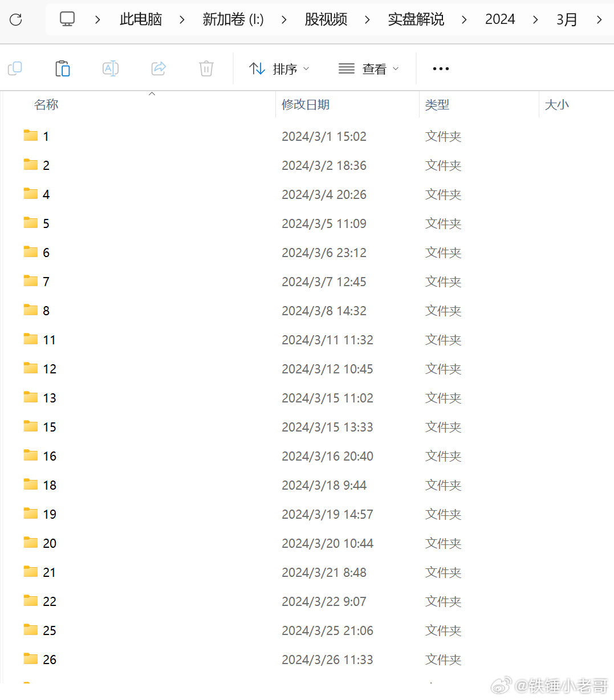The height and width of the screenshot is (700, 614).
Task: Expand chevron after 此电脑 breadcrumb
Action: click(182, 19)
